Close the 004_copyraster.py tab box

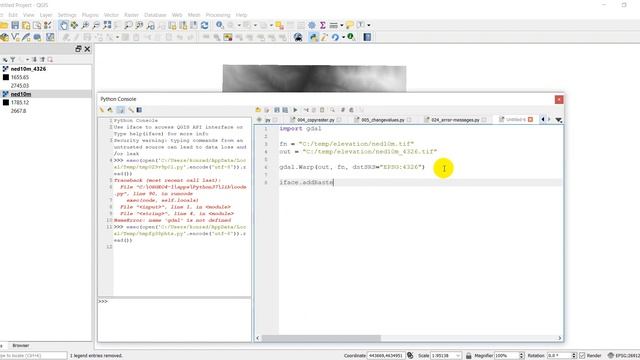coord(339,120)
